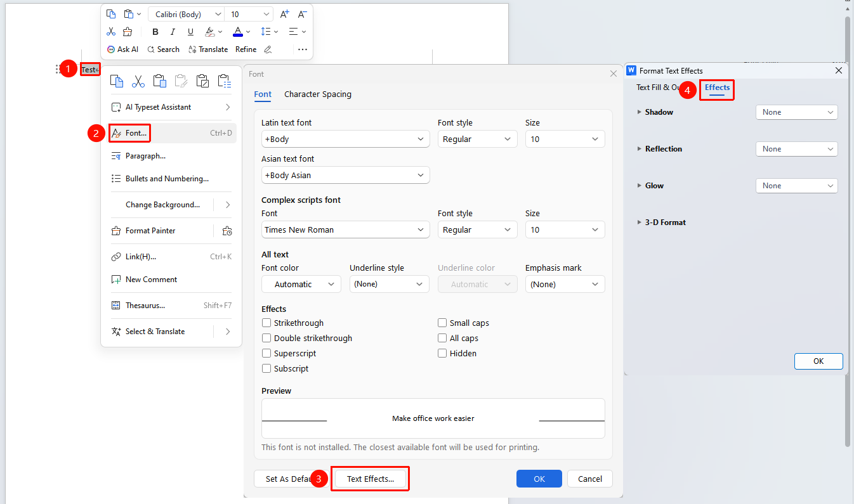Enable the Double strikethrough checkbox

tap(266, 339)
